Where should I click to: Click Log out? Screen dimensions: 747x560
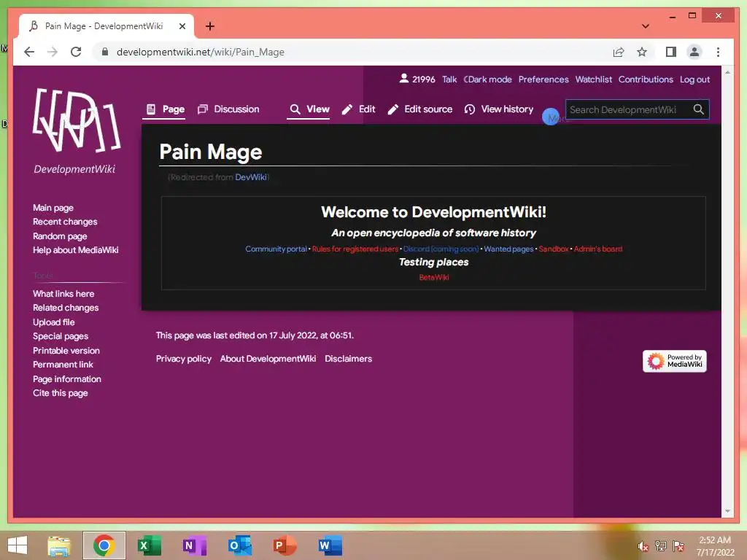[x=694, y=79]
